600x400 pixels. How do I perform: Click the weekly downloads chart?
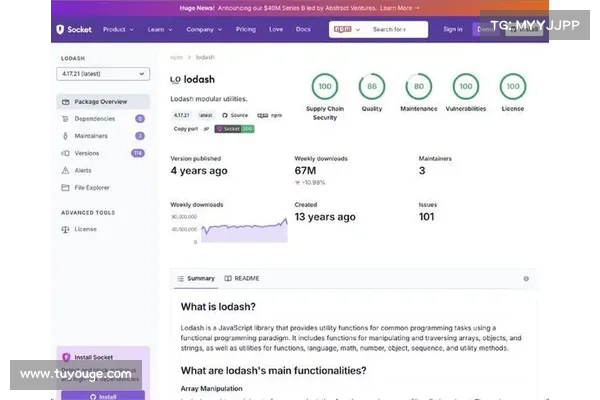pos(244,230)
